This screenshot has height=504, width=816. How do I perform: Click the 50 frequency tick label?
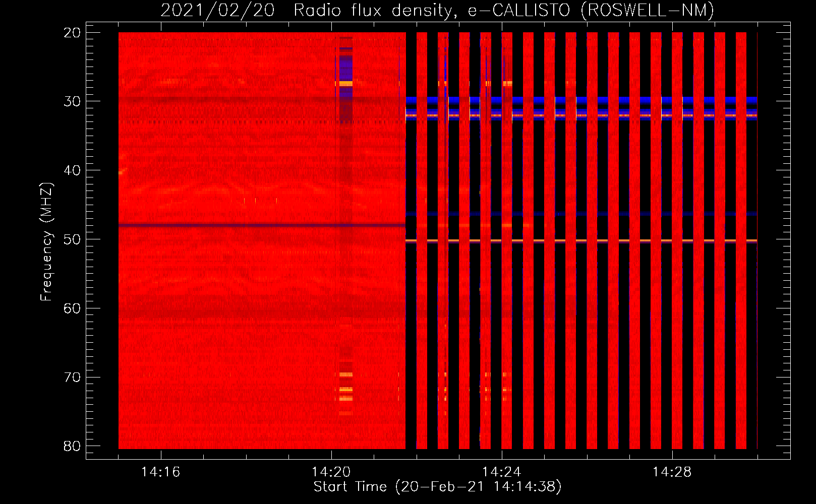point(73,239)
